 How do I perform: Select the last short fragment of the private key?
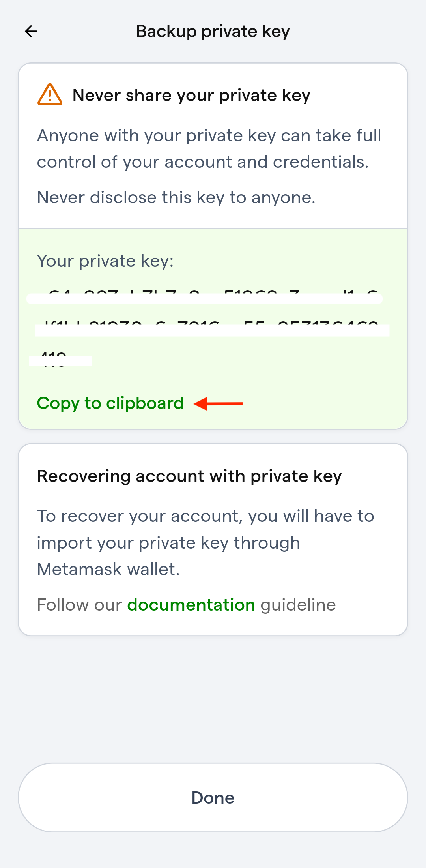pyautogui.click(x=60, y=360)
